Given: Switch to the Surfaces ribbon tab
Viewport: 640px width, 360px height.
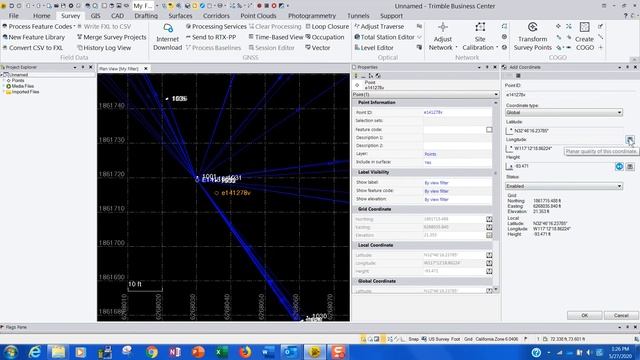Looking at the screenshot, I should point(180,16).
